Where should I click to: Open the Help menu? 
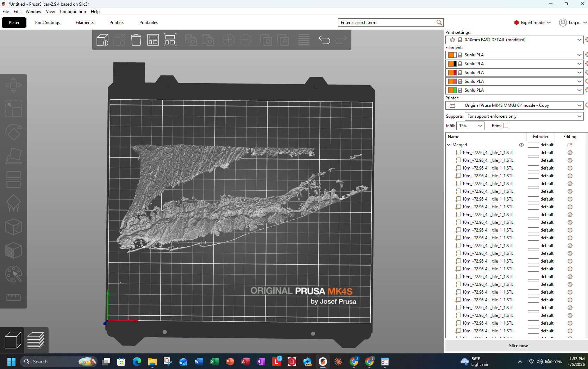pyautogui.click(x=95, y=12)
